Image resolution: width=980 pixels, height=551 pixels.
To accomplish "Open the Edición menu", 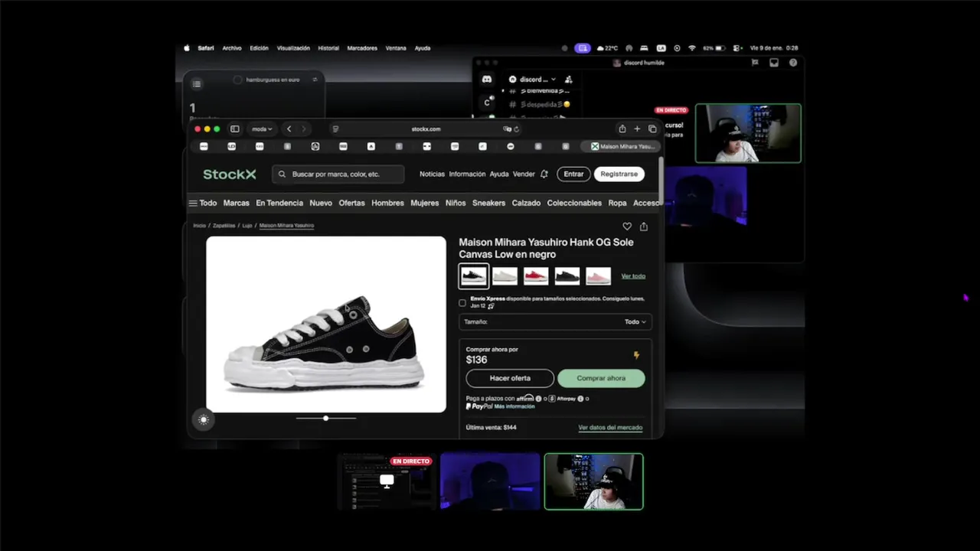I will point(259,48).
